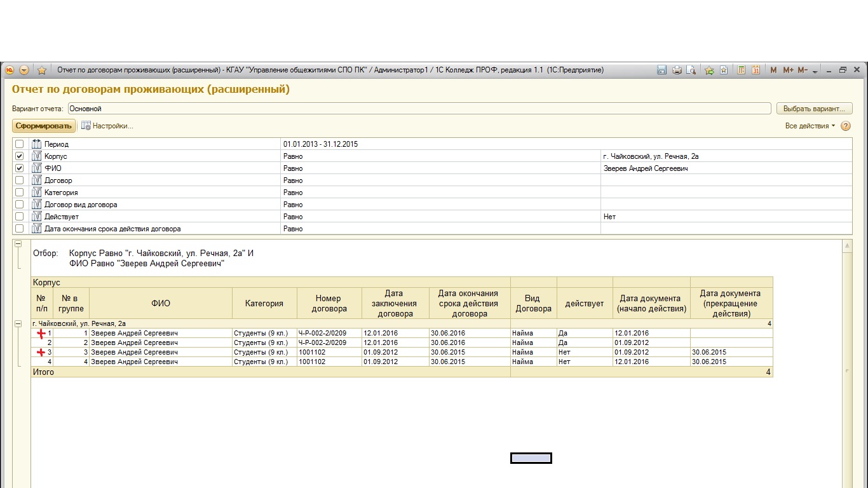Screen dimensions: 868x488
Task: Open print preview with magnifier page icon
Action: pos(691,70)
